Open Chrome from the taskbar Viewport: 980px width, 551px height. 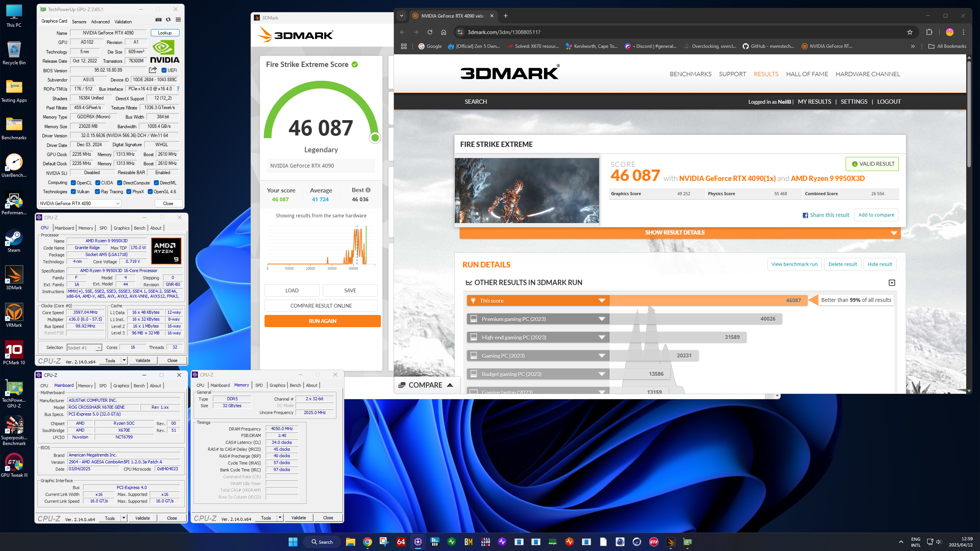click(367, 542)
